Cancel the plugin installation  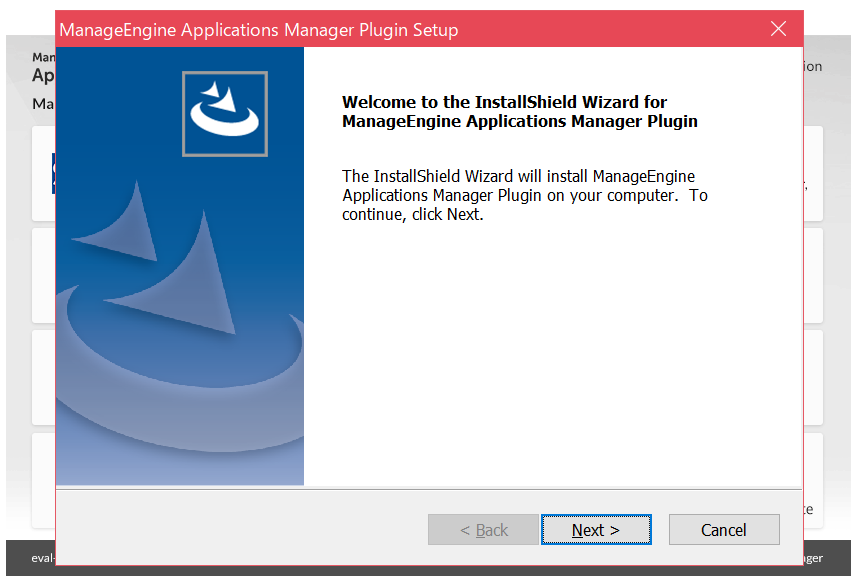coord(723,530)
